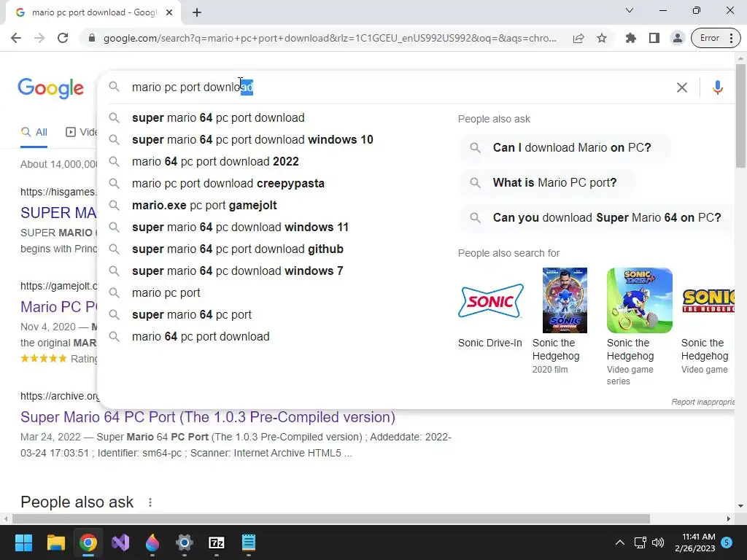Open the flame-shaped app icon in taskbar
The width and height of the screenshot is (747, 560).
(x=152, y=542)
